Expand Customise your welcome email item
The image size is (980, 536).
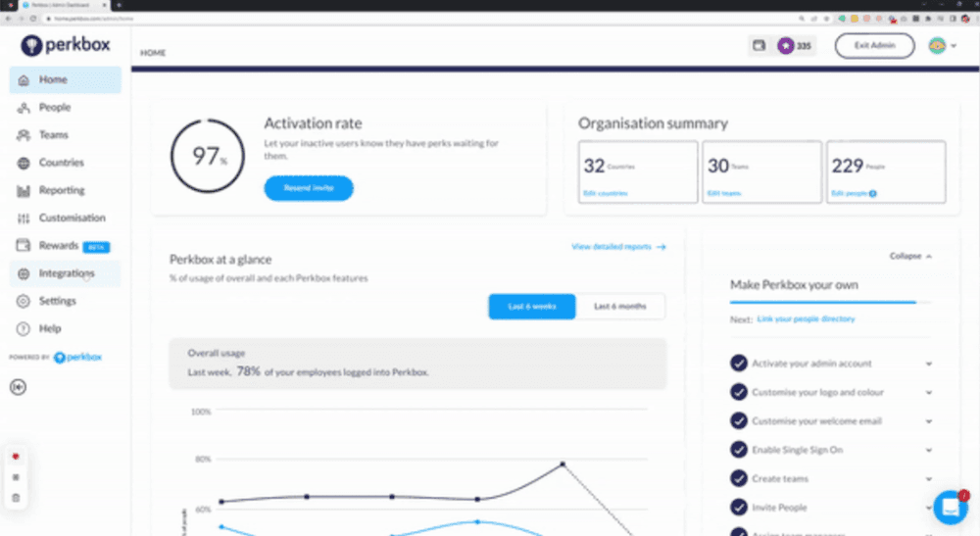pos(929,421)
